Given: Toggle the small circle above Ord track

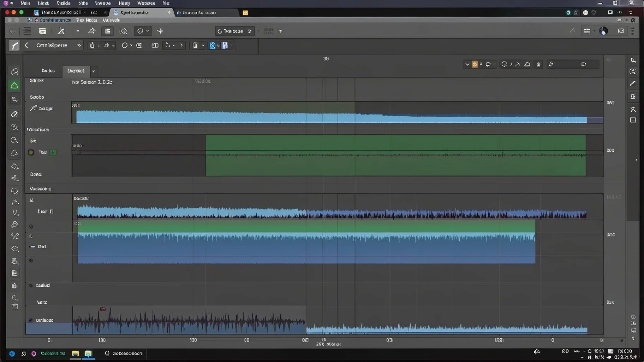Looking at the screenshot, I should coord(31,236).
